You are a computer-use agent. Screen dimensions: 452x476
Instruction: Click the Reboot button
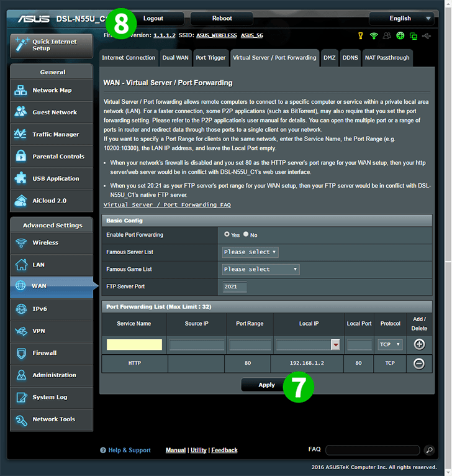222,19
